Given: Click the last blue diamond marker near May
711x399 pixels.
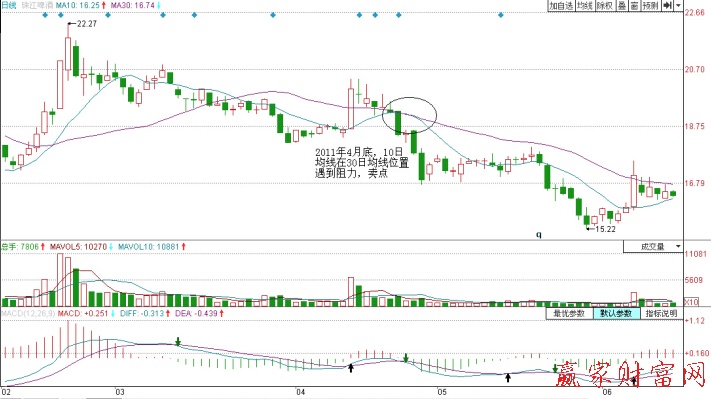Looking at the screenshot, I should point(501,15).
